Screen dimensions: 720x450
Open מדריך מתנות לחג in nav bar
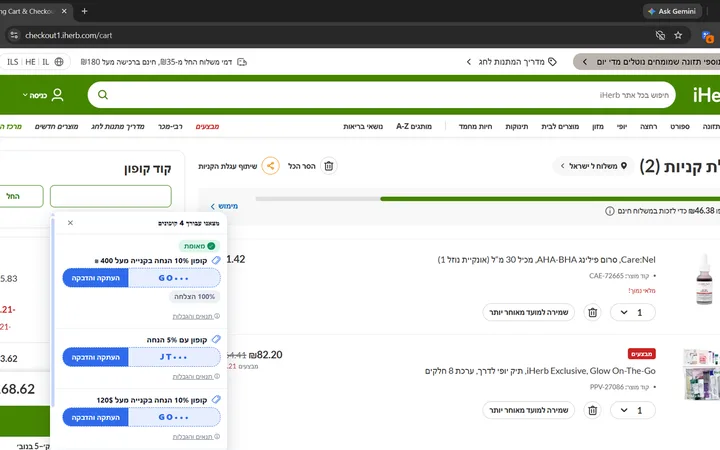(x=118, y=126)
